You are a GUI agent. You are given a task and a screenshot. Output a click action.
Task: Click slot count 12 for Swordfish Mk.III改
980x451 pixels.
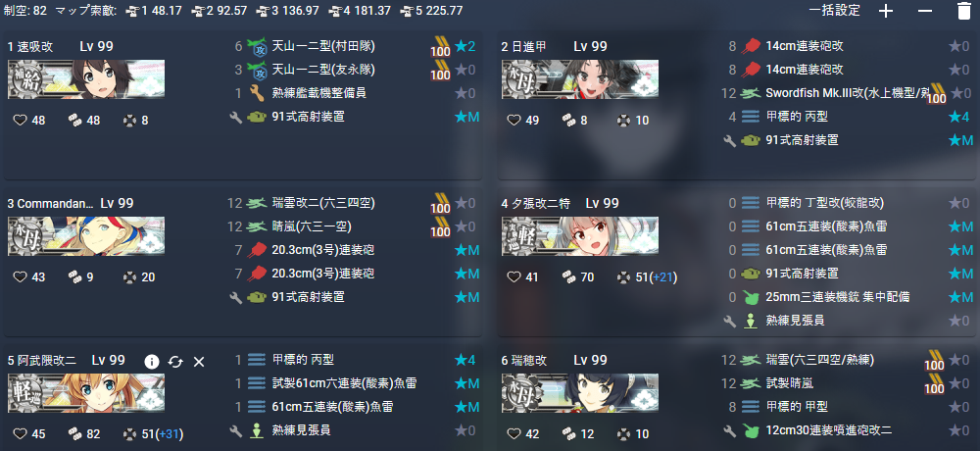[729, 93]
